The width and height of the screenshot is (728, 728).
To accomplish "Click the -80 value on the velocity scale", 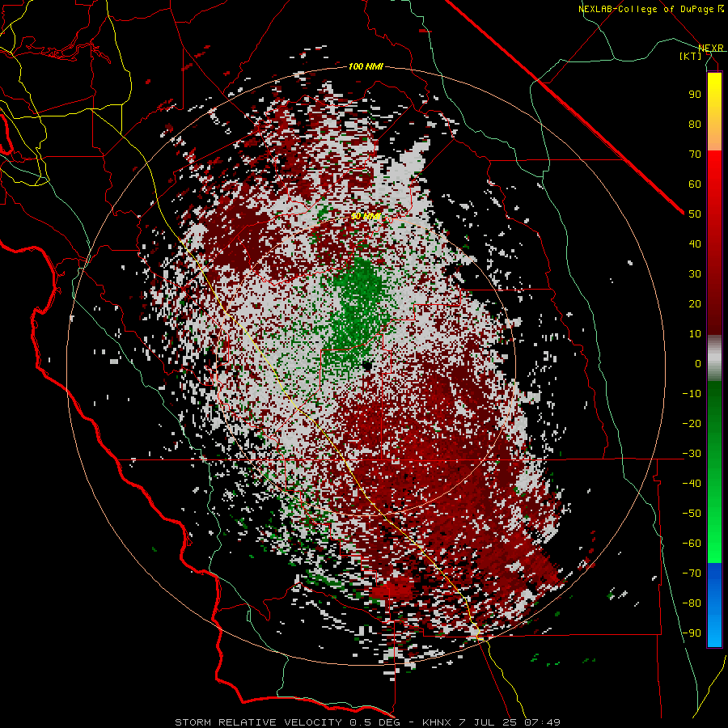I will (692, 603).
